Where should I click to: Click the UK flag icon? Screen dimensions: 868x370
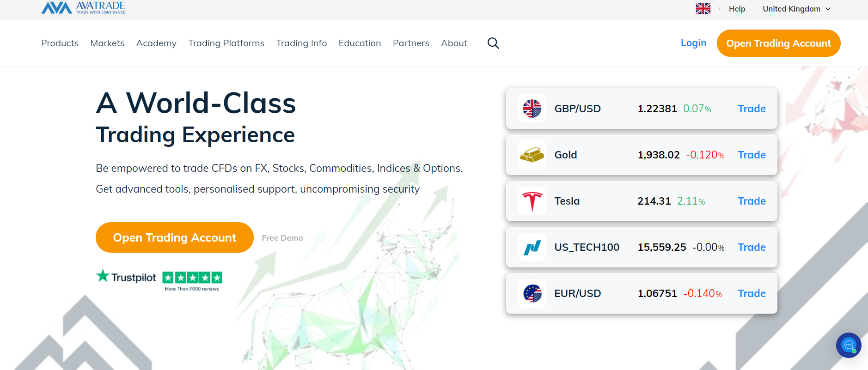(x=703, y=9)
